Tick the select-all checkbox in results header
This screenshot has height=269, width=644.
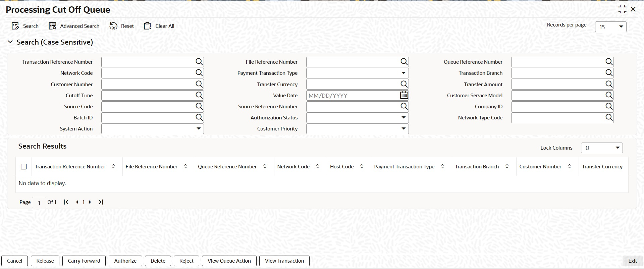tap(23, 167)
